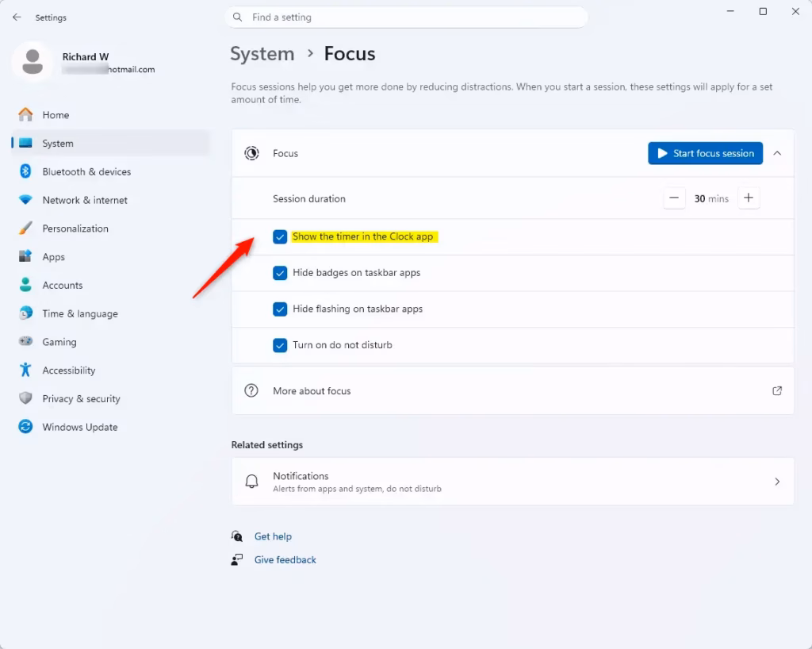Toggle Hide flashing on taskbar apps checkbox
The width and height of the screenshot is (812, 649).
tap(280, 309)
